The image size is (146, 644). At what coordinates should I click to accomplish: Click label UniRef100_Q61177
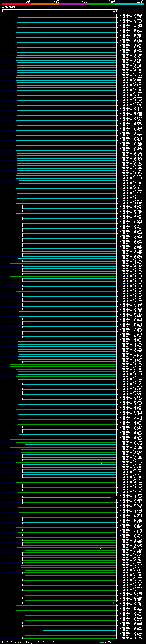click(131, 306)
